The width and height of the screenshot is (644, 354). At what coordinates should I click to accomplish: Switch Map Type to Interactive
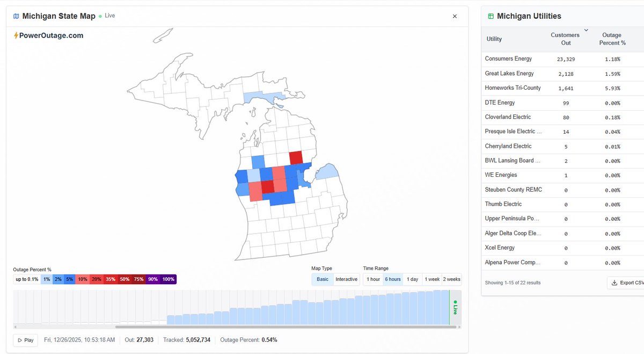(x=346, y=279)
